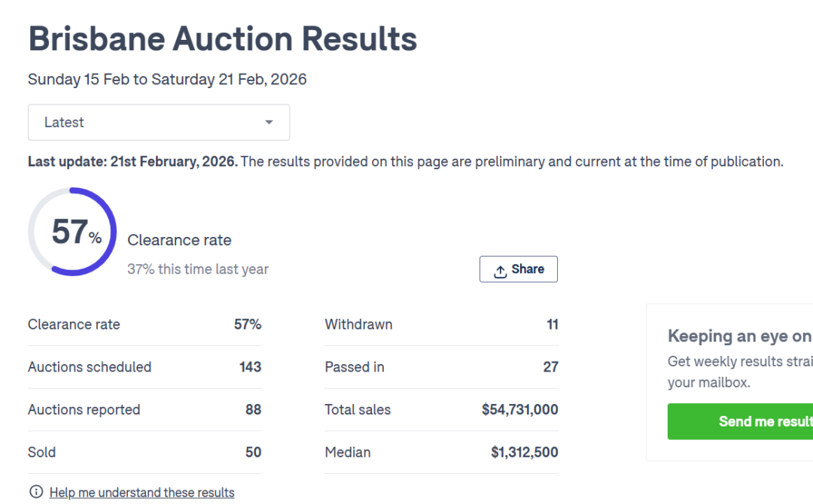
Task: Click the Total sales amount $54,731,000
Action: (x=519, y=410)
